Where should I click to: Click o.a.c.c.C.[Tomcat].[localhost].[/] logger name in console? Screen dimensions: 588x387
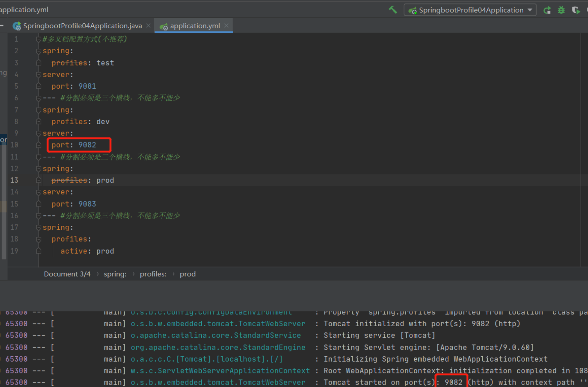click(x=207, y=359)
